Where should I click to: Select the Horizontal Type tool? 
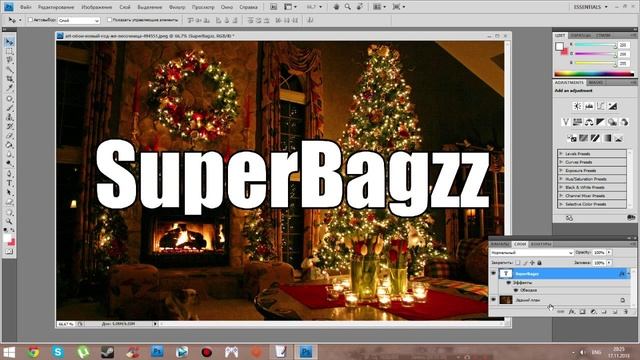click(x=9, y=183)
